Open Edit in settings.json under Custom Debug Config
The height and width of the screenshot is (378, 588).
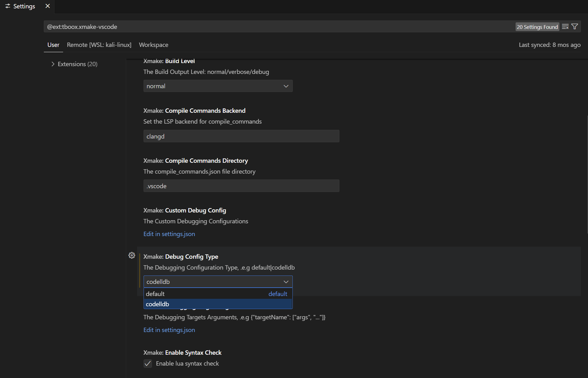[169, 234]
